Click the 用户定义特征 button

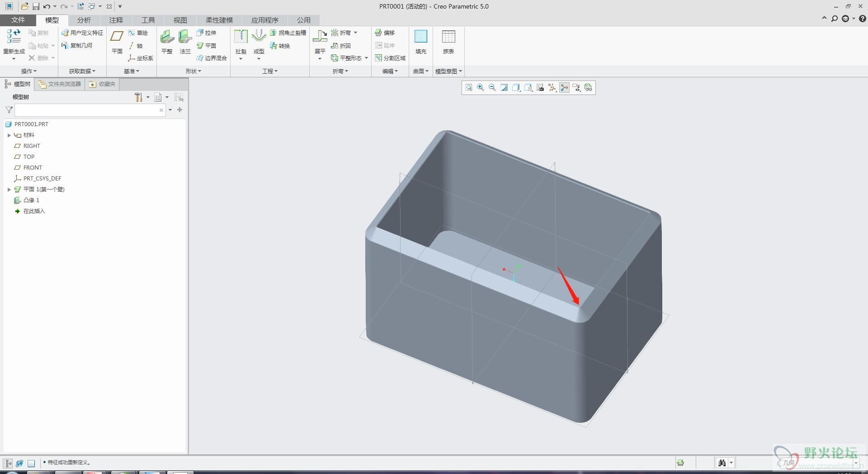83,33
